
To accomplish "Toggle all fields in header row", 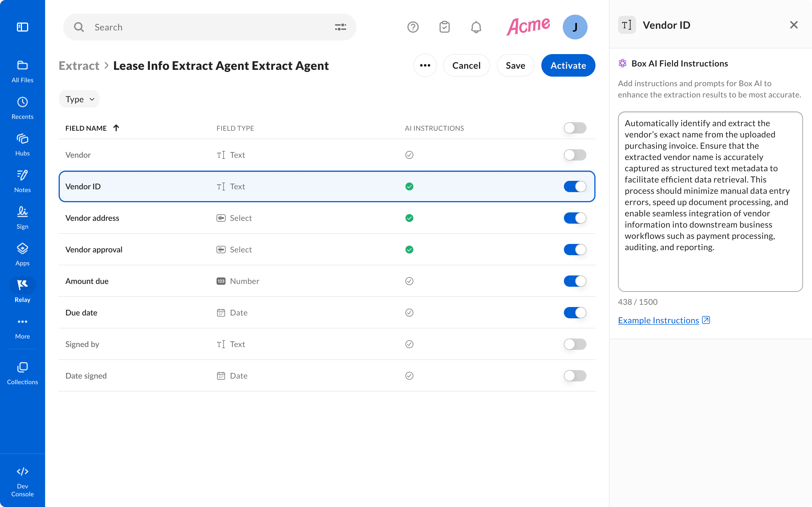I will tap(574, 128).
